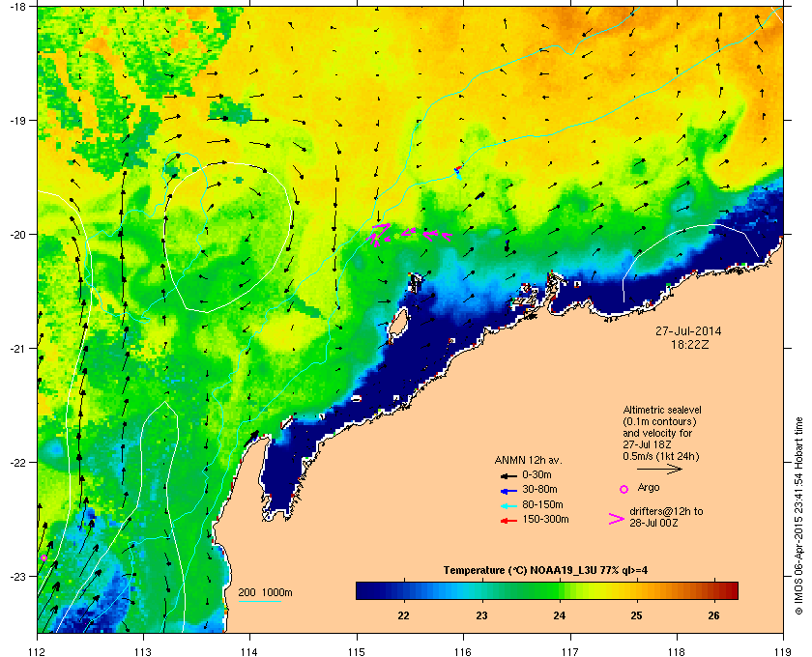Click longitude axis label 115
812x657 pixels.
pyautogui.click(x=357, y=651)
